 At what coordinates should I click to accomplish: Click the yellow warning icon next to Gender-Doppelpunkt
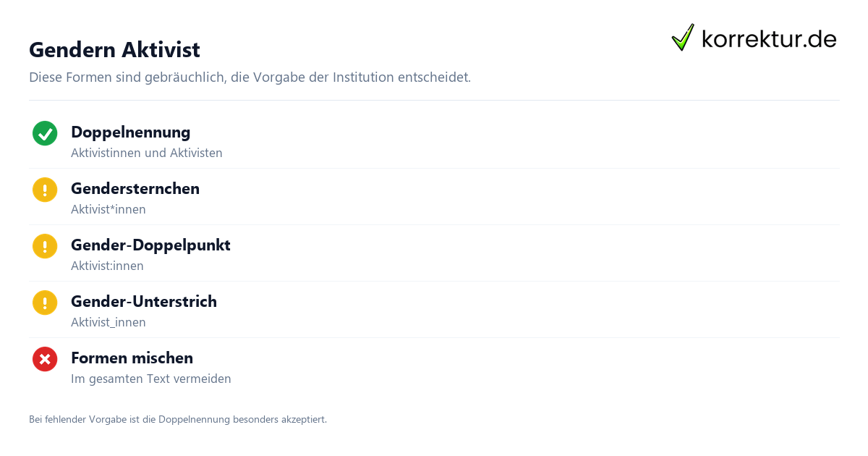coord(45,246)
